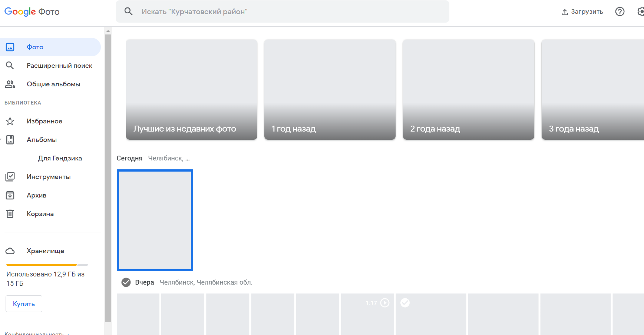Open the 1 год назад memory card
The height and width of the screenshot is (335, 644).
(330, 90)
